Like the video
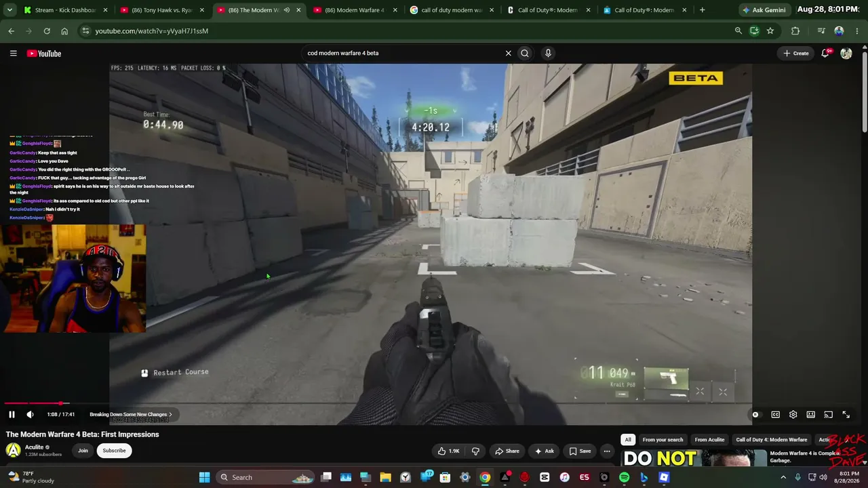The image size is (868, 488). [x=448, y=451]
